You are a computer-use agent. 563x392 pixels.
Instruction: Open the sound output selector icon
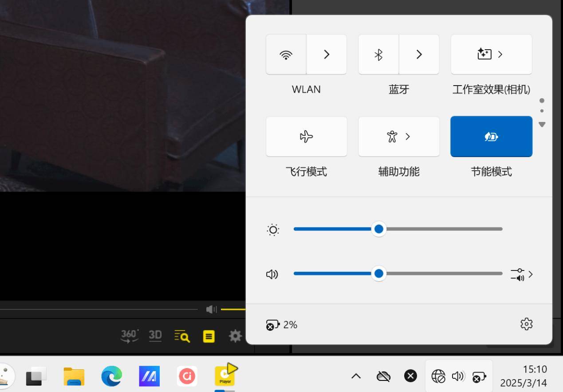[x=521, y=274]
